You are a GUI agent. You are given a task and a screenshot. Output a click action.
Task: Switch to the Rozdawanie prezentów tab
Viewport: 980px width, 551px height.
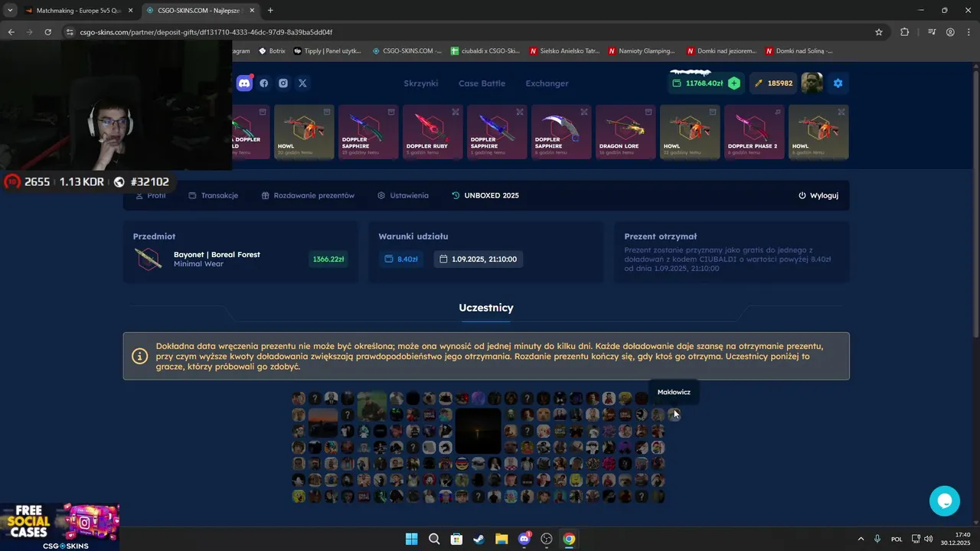point(308,196)
